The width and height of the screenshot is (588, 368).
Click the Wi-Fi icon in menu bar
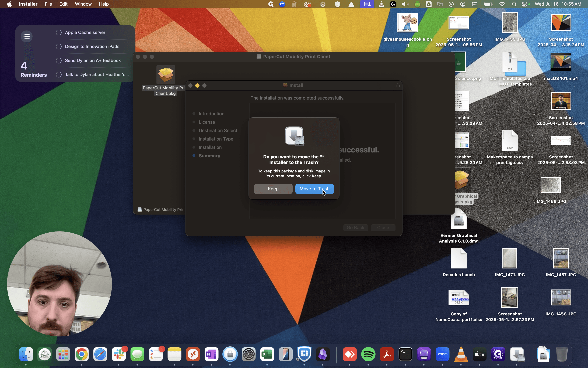502,4
